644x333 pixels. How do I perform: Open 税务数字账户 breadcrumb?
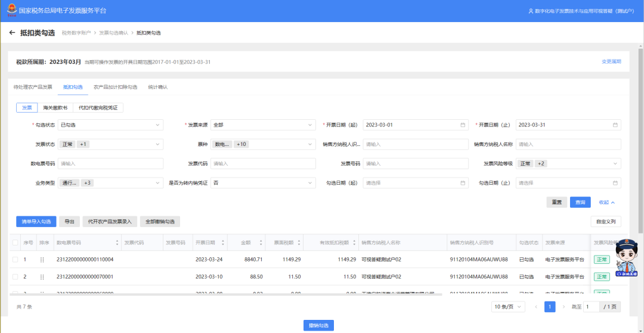(76, 33)
